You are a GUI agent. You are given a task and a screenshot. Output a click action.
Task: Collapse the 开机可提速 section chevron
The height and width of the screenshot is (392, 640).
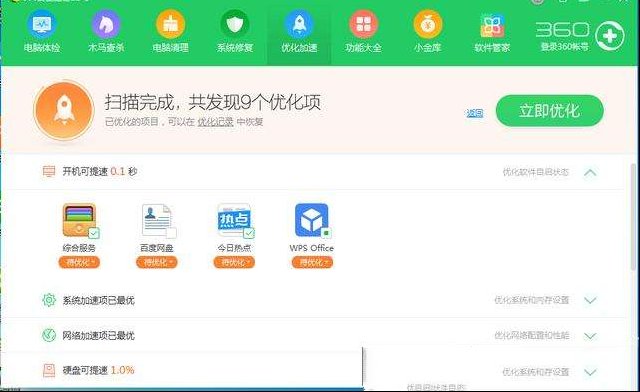point(590,172)
